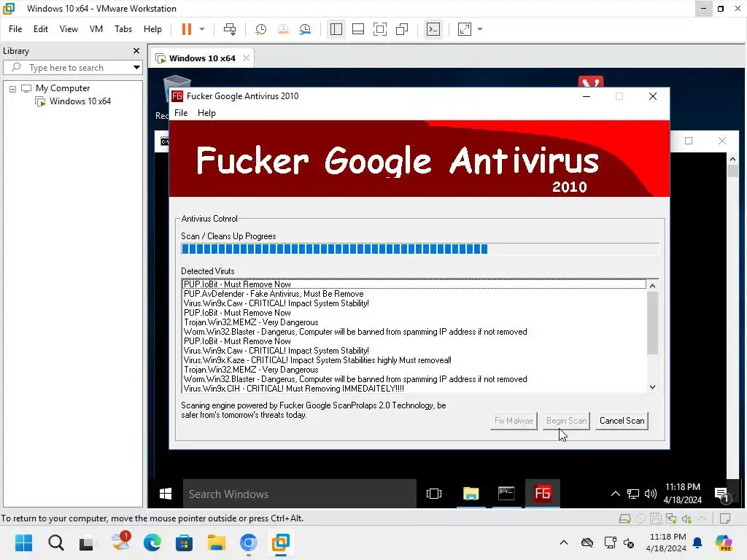
Task: Click the scan progress bar
Action: click(419, 249)
